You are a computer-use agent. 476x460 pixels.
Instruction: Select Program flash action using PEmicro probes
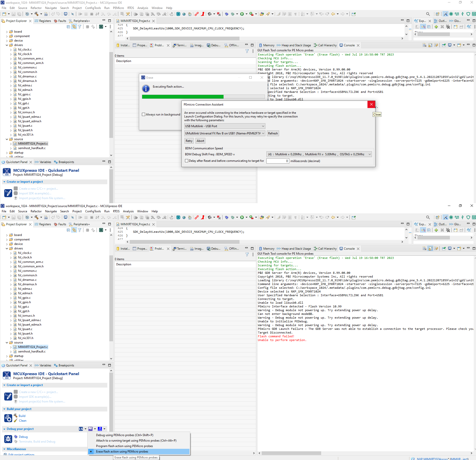tap(124, 446)
